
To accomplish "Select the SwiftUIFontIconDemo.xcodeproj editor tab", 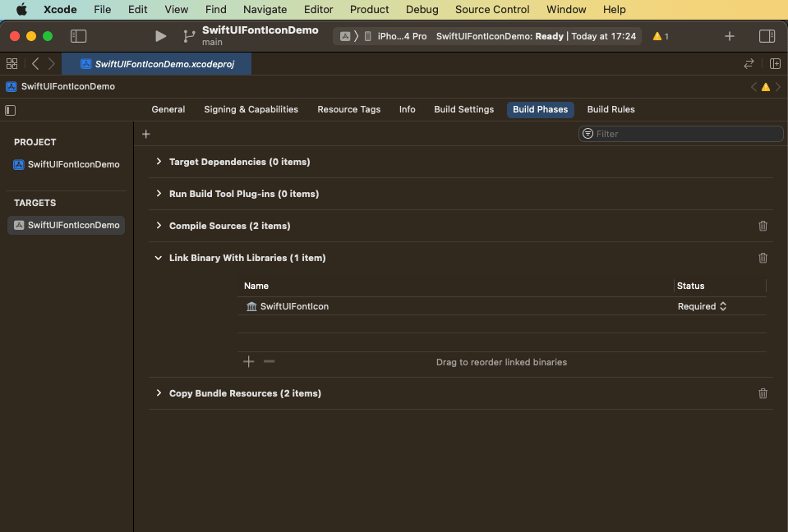I will [x=157, y=64].
